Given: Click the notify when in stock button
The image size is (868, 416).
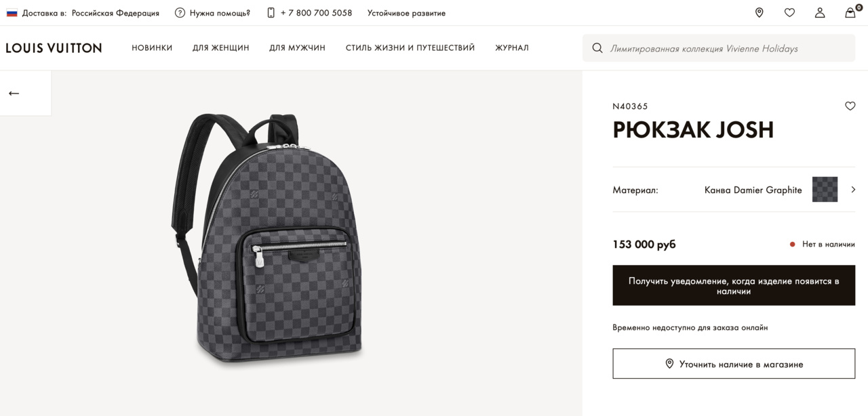Looking at the screenshot, I should coord(734,286).
